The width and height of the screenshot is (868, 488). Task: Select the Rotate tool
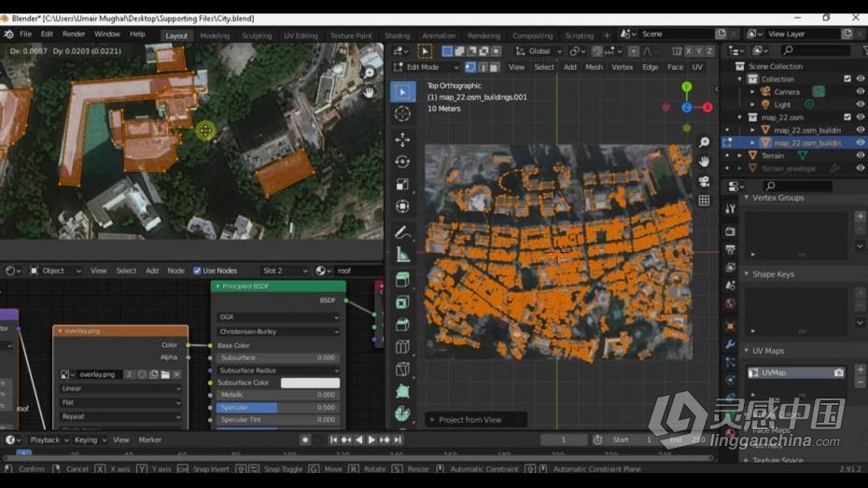coord(403,161)
